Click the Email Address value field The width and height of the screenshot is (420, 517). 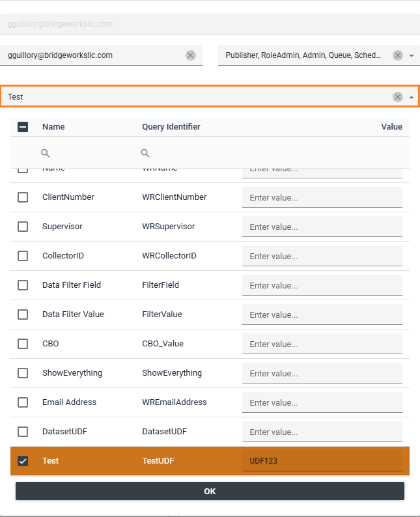tap(322, 402)
